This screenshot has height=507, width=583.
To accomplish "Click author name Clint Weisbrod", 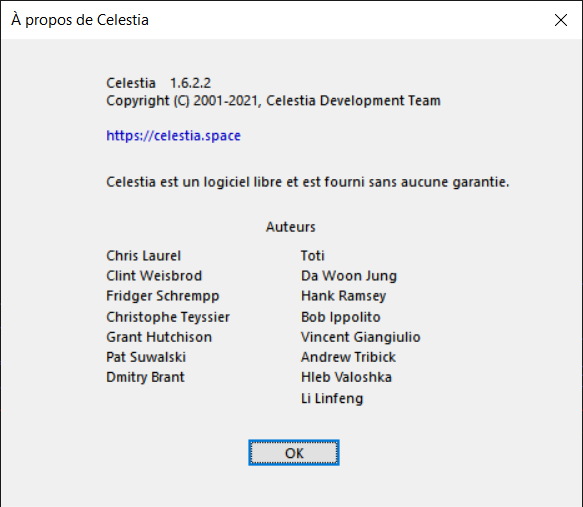I will point(154,276).
